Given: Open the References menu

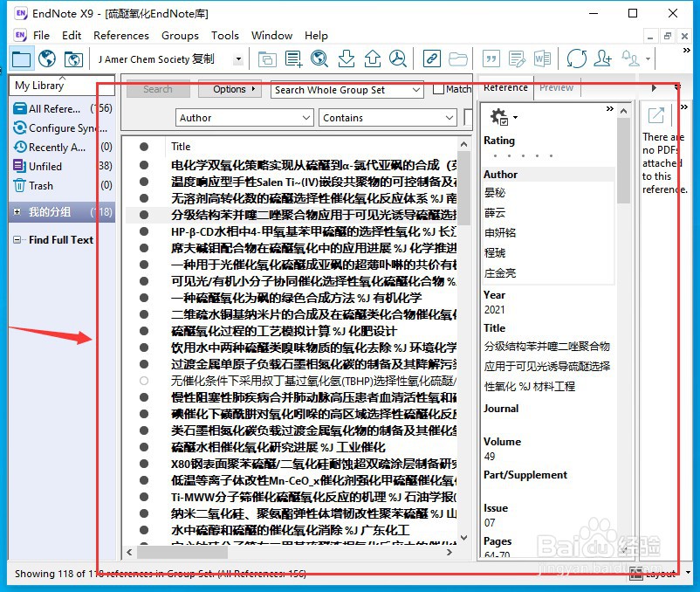Looking at the screenshot, I should 121,35.
